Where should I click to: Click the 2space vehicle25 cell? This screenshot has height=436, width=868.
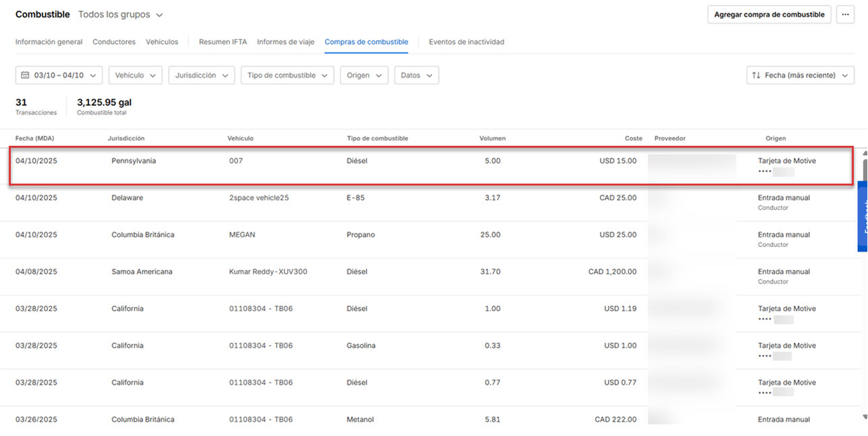pos(259,198)
